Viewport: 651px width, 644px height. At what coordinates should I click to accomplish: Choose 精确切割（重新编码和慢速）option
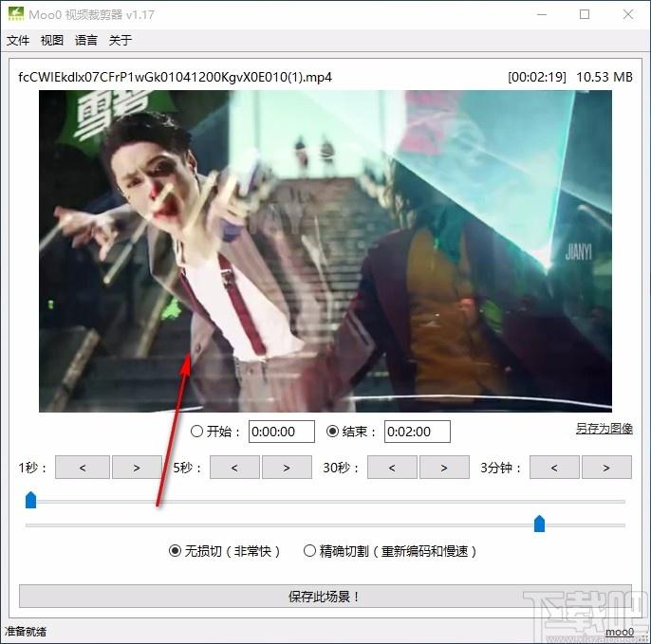click(x=309, y=551)
